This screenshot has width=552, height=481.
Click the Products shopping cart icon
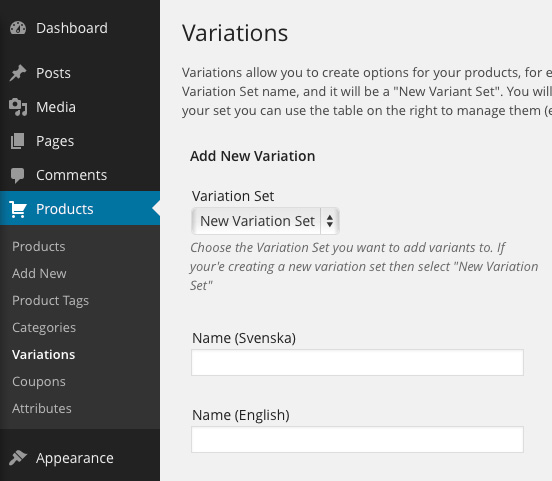pyautogui.click(x=18, y=209)
